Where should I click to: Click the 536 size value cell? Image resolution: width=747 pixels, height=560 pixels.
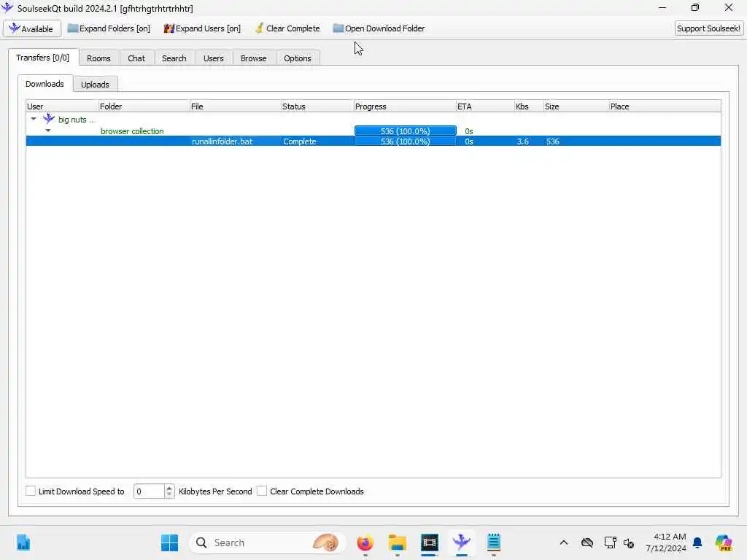[553, 141]
